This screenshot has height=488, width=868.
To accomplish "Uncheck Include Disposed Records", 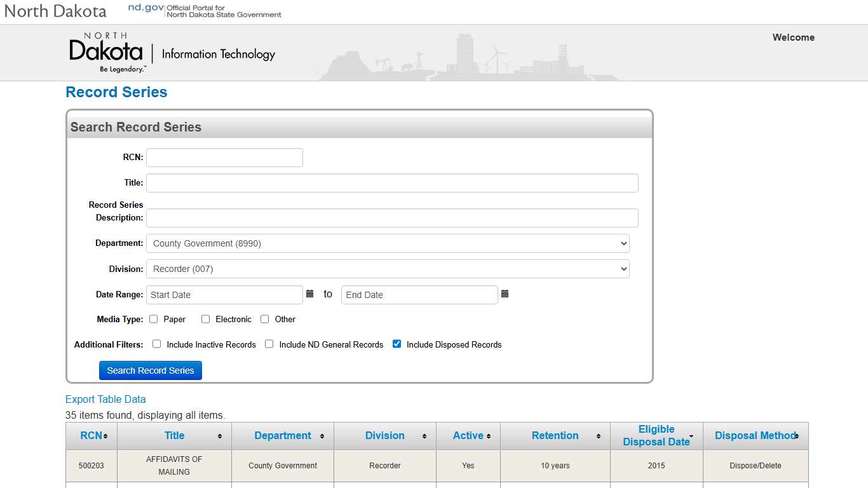I will coord(397,343).
